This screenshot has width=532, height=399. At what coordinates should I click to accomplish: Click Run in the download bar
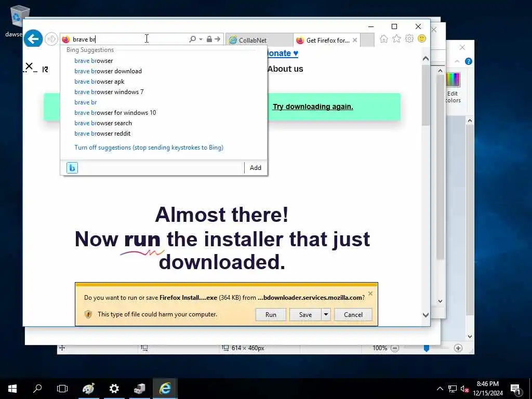(x=271, y=314)
